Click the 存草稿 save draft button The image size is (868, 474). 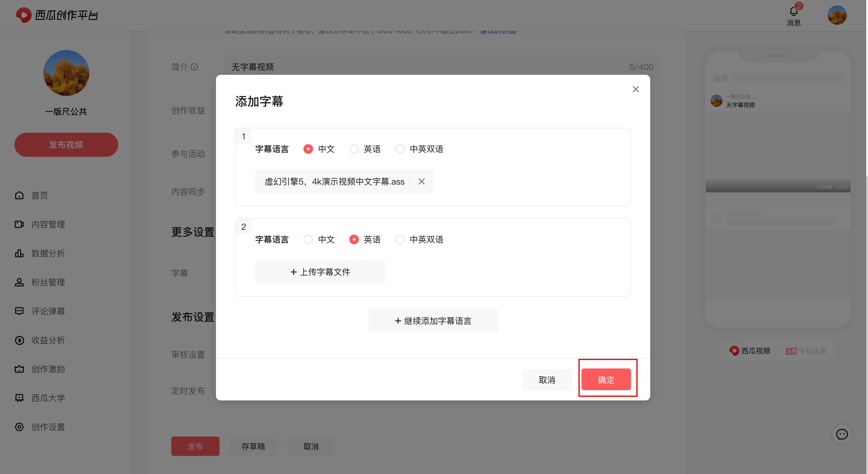pyautogui.click(x=253, y=446)
